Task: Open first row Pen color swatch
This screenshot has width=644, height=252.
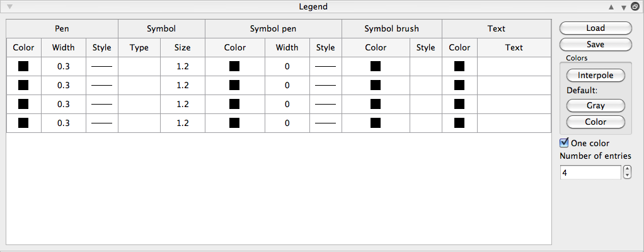Action: coord(24,66)
